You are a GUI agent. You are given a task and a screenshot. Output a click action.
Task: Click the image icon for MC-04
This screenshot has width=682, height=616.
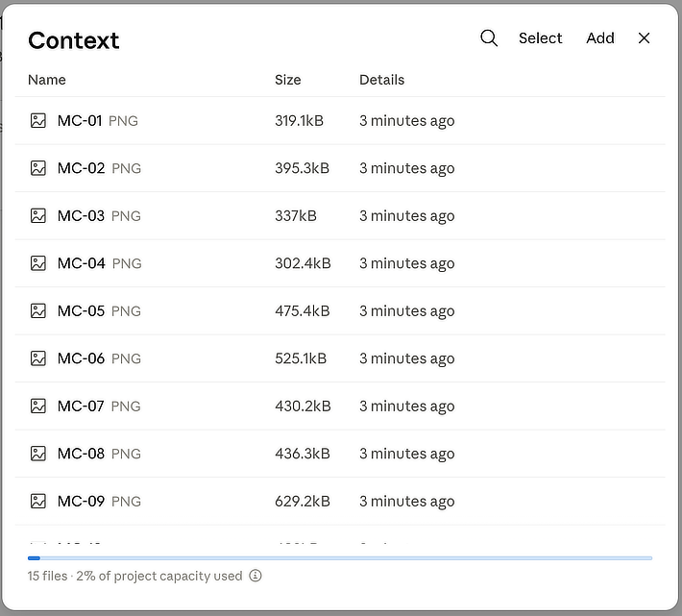pyautogui.click(x=38, y=263)
